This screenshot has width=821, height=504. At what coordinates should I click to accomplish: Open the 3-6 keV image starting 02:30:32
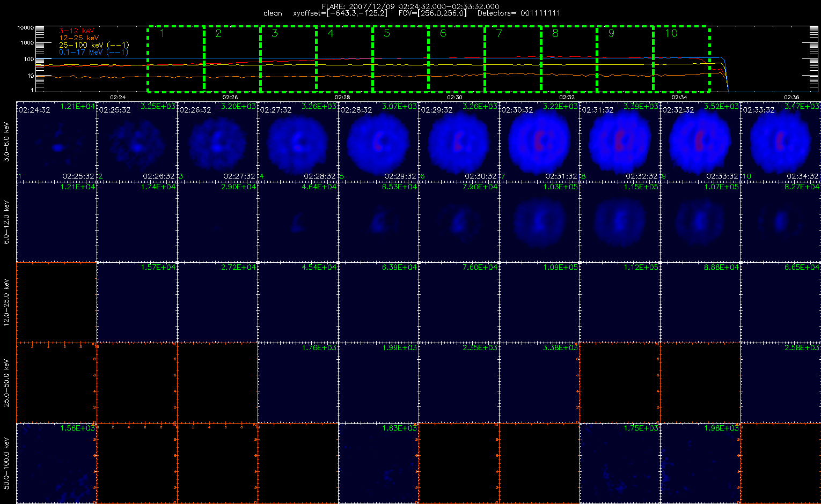pos(540,142)
